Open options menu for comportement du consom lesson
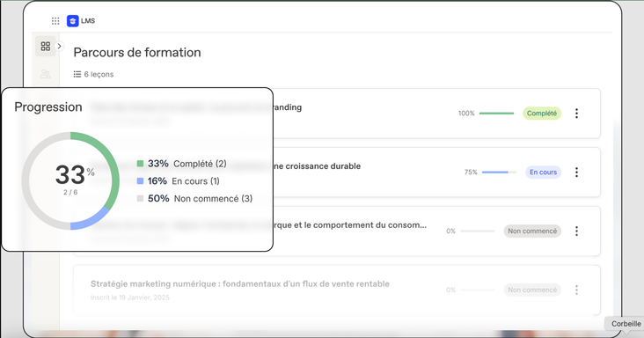Screen dimensions: 644x338 coord(576,231)
